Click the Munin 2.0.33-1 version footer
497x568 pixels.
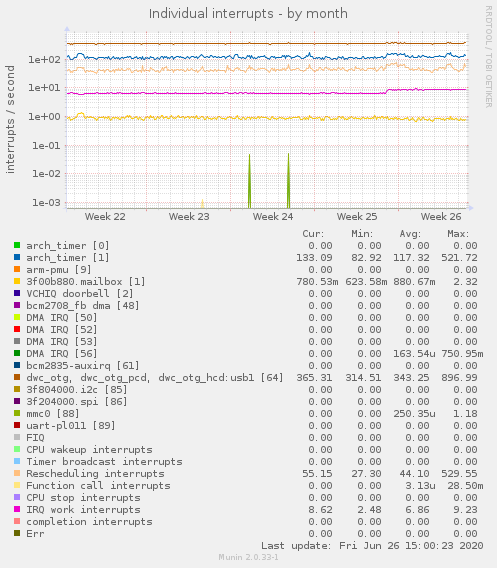tap(248, 557)
